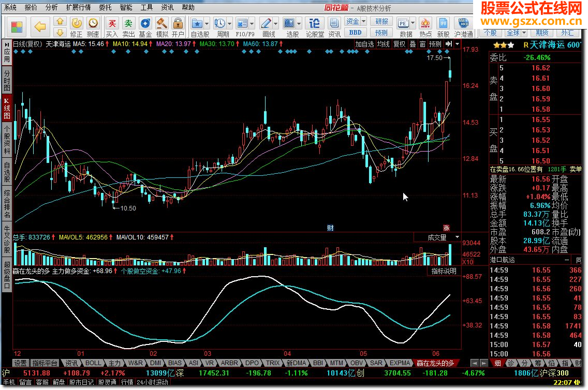Toggle the 均线 moving average display
This screenshot has width=588, height=390.
pos(383,44)
